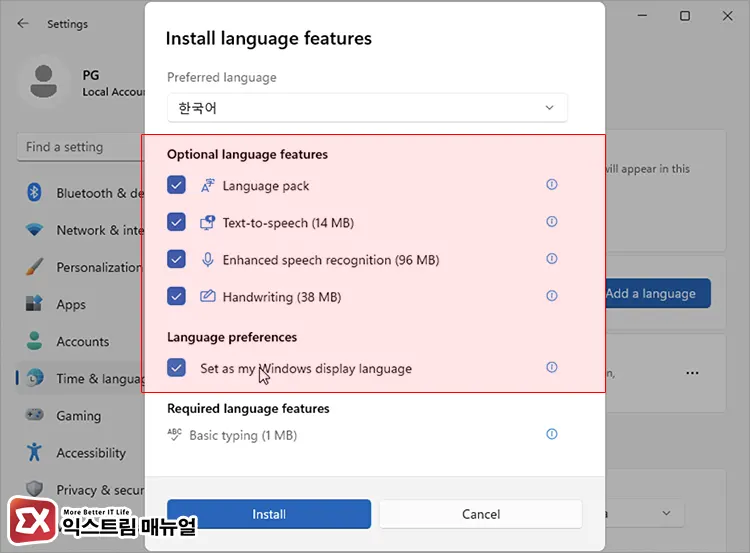Go back using Settings back arrow
The image size is (750, 553).
coord(24,23)
